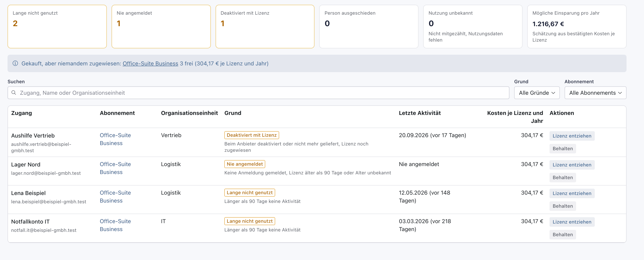Open Office-Suite Business link in Aushilfe row

coord(115,139)
